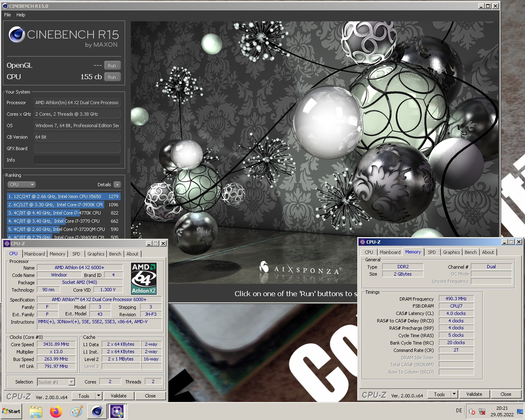Viewport: 525px width, 420px height.
Task: Click the left CPU-Z window title icon
Action: [x=7, y=244]
